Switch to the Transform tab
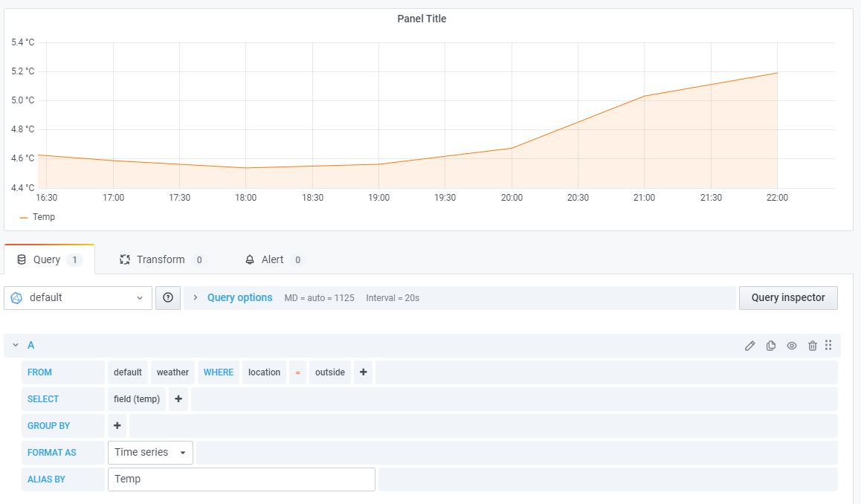861x504 pixels. point(160,260)
